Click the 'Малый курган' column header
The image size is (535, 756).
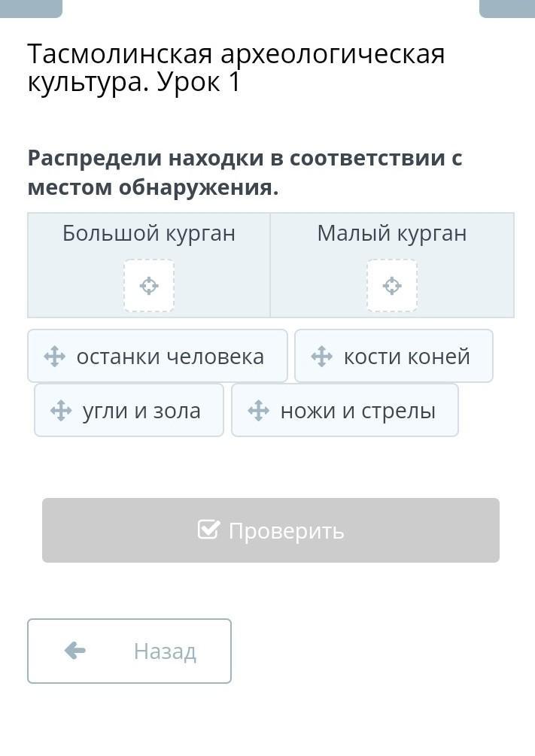click(x=392, y=234)
